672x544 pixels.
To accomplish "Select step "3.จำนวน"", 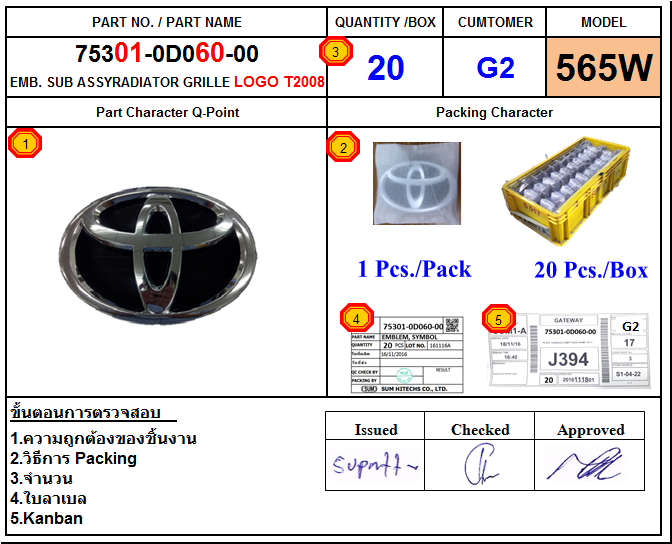I will coord(41,478).
